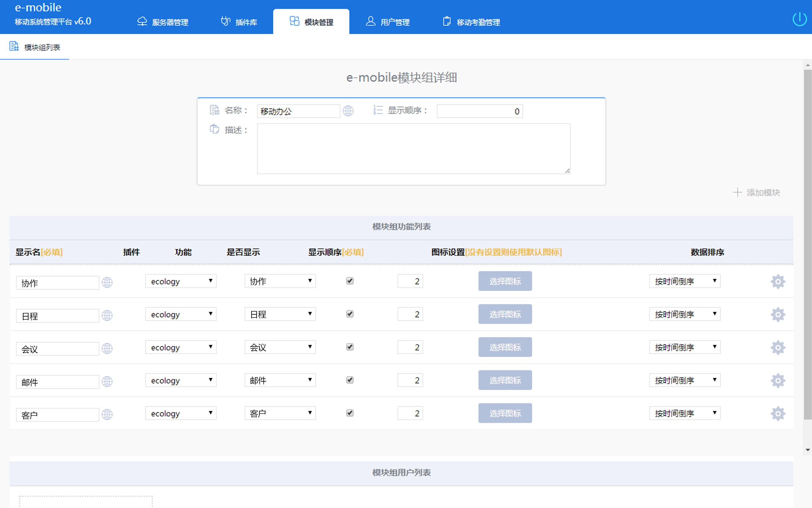812x508 pixels.
Task: Toggle 是否显示 checkbox for 会议 row
Action: coord(350,347)
